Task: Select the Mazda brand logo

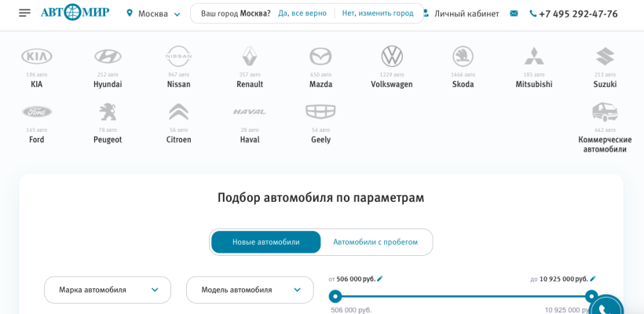Action: pyautogui.click(x=320, y=57)
